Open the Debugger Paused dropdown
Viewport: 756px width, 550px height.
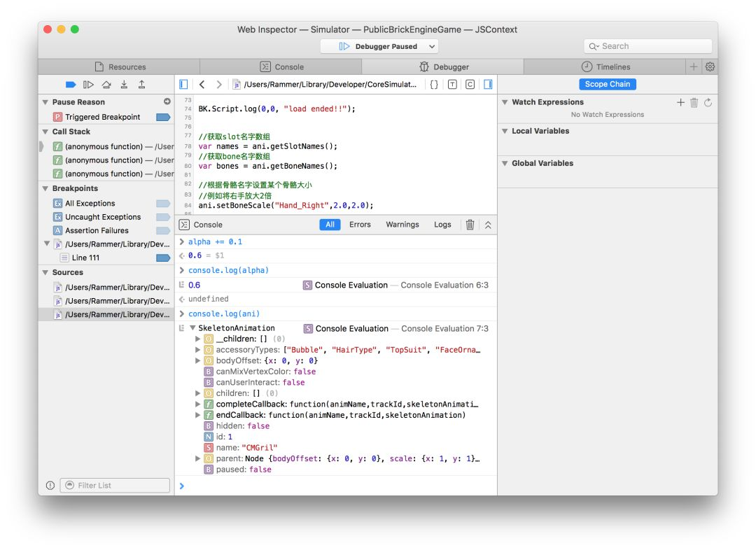click(x=431, y=47)
